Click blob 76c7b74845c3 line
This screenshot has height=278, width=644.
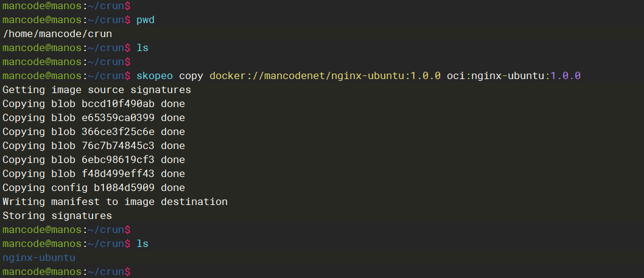tap(93, 146)
